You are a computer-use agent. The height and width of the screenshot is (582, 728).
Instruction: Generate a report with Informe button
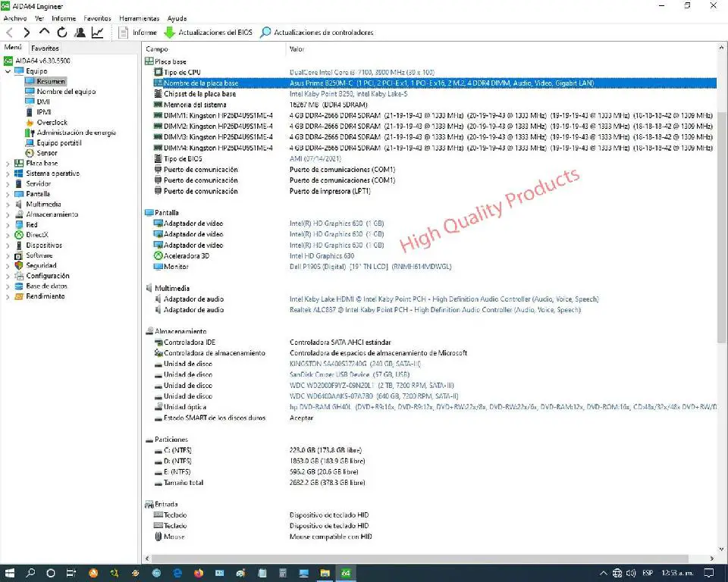137,33
